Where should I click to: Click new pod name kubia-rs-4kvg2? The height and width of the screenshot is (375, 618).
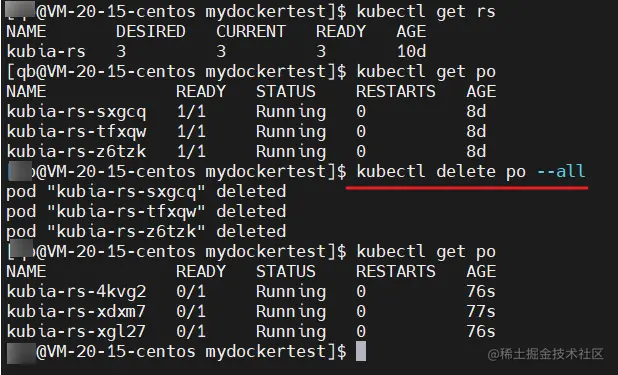(x=76, y=292)
